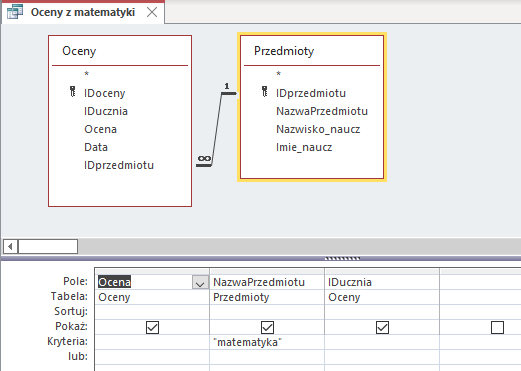Click Tabela cell Oceny under IDucznia column
Viewport: 521px width, 371px height.
[x=382, y=297]
